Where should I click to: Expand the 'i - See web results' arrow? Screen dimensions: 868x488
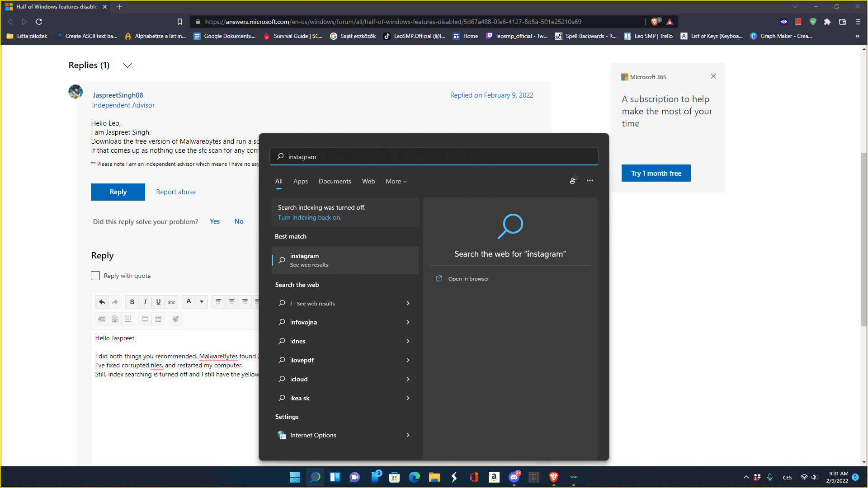click(x=408, y=303)
